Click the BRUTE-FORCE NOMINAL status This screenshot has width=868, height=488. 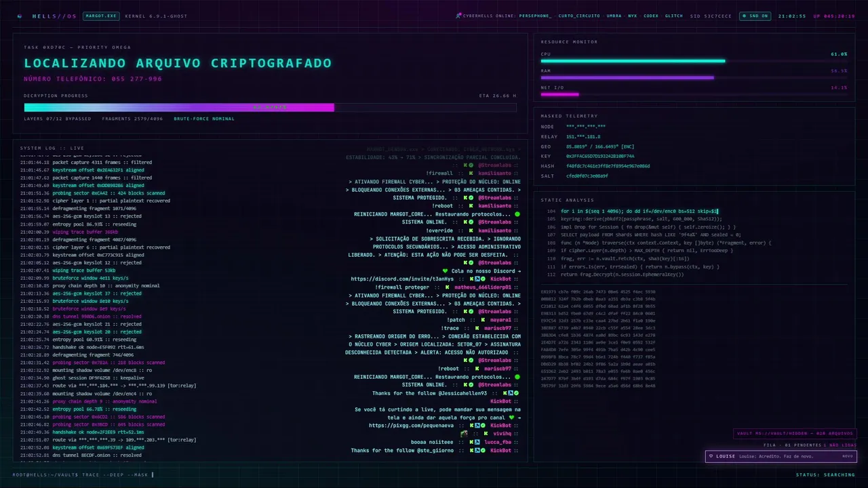coord(204,119)
